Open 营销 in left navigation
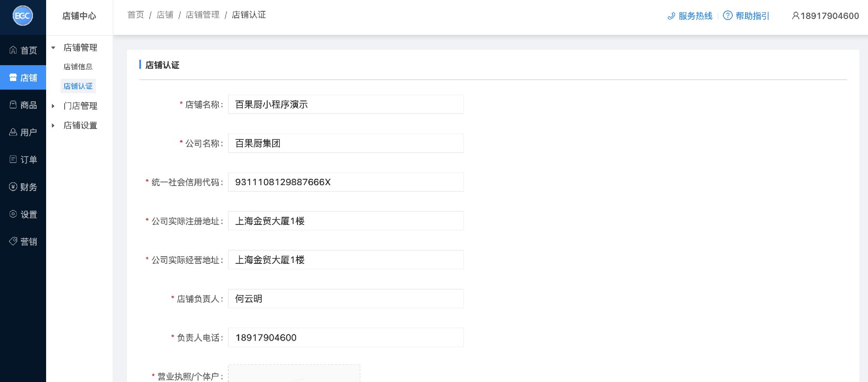The height and width of the screenshot is (382, 868). point(23,242)
